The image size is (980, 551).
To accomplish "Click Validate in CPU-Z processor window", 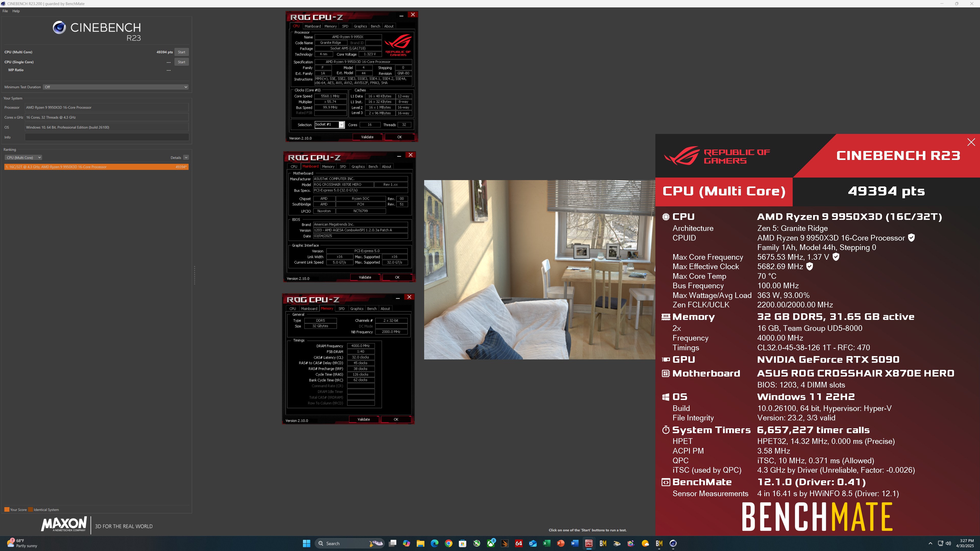I will [x=367, y=137].
